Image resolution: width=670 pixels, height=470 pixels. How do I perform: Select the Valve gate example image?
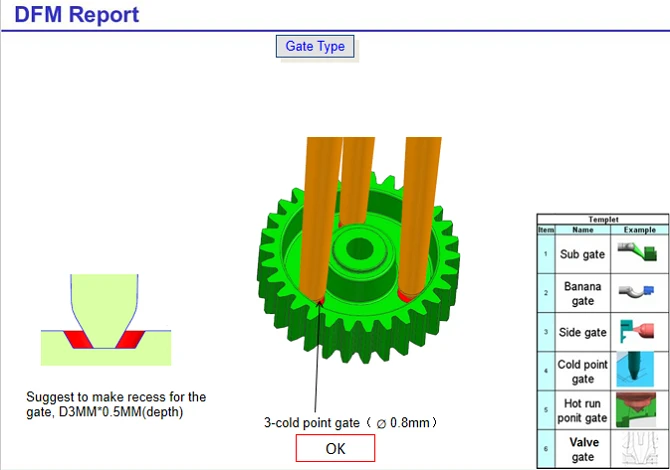click(639, 448)
